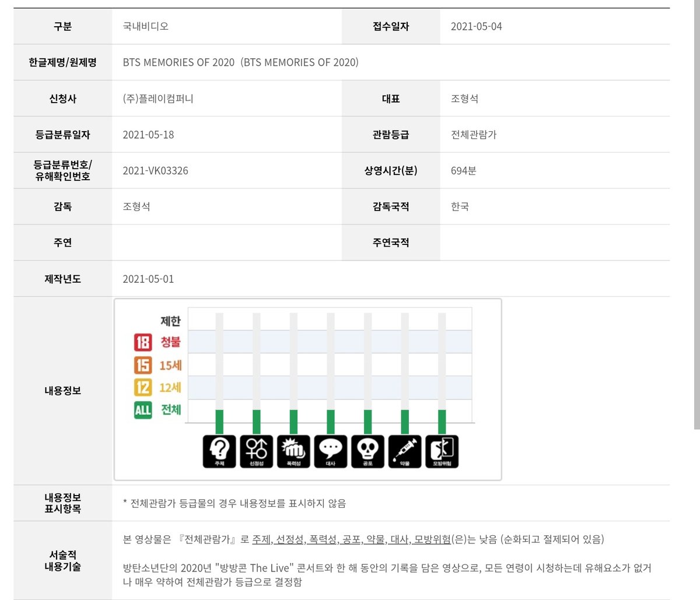The image size is (700, 600).
Task: Click the 내용정보 header cell
Action: tap(63, 391)
